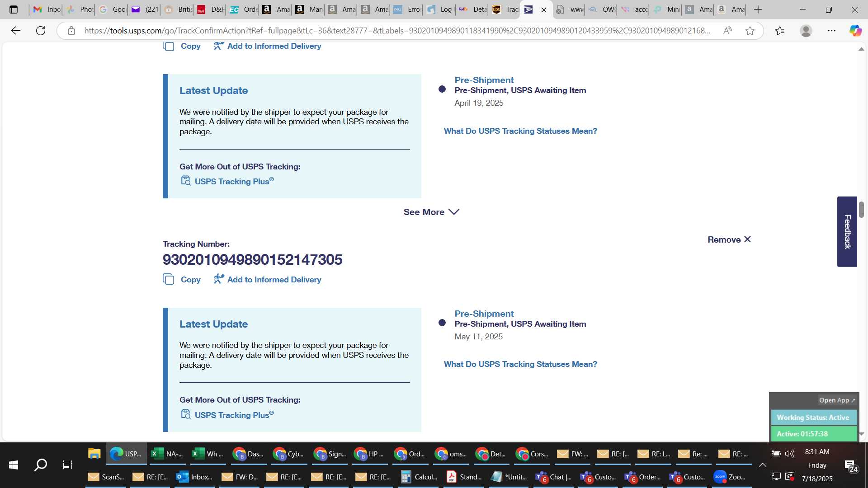This screenshot has width=868, height=488.
Task: Open the Feedback side tab
Action: point(847,232)
